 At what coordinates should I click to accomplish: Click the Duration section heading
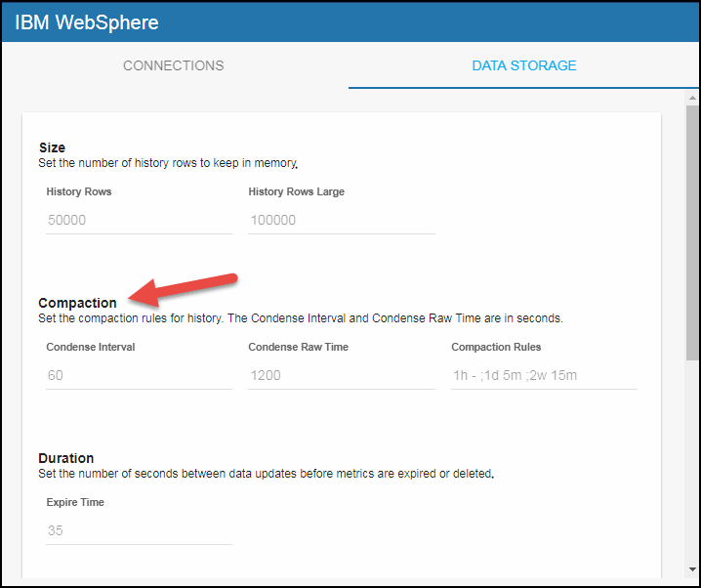66,458
